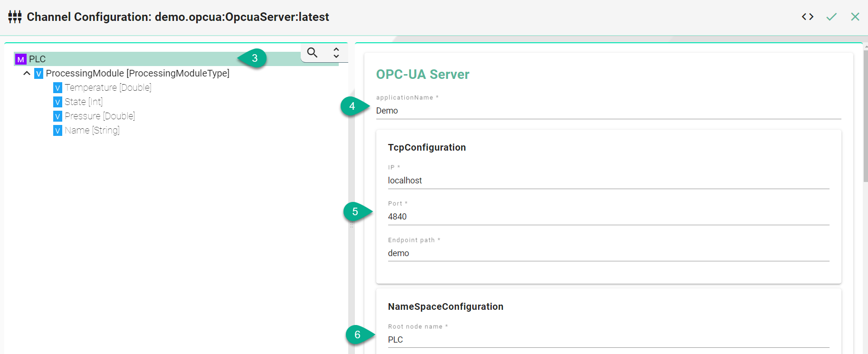Close the Channel Configuration dialog
This screenshot has width=868, height=354.
[x=855, y=17]
